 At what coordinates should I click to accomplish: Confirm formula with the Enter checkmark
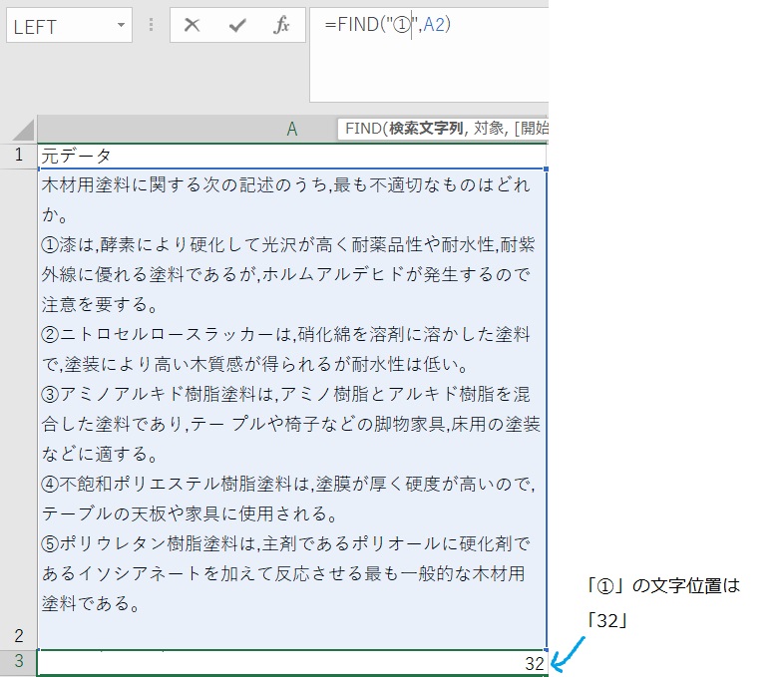[236, 26]
